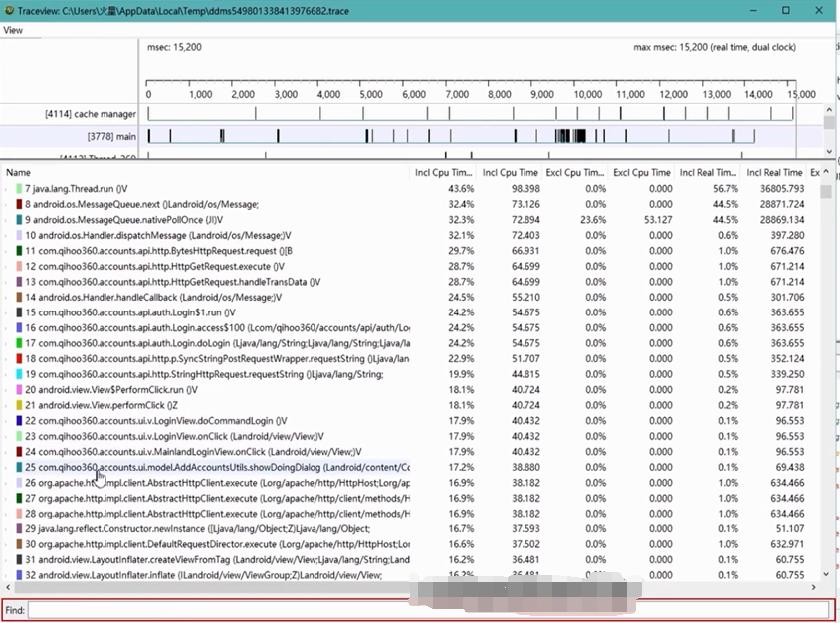The height and width of the screenshot is (623, 840).
Task: Sort by Name column header
Action: pyautogui.click(x=18, y=172)
